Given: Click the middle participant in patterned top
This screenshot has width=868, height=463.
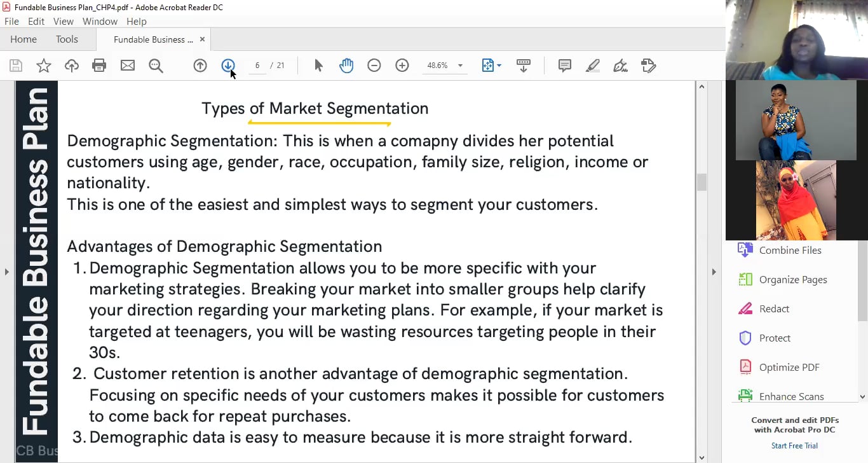Looking at the screenshot, I should 796,120.
